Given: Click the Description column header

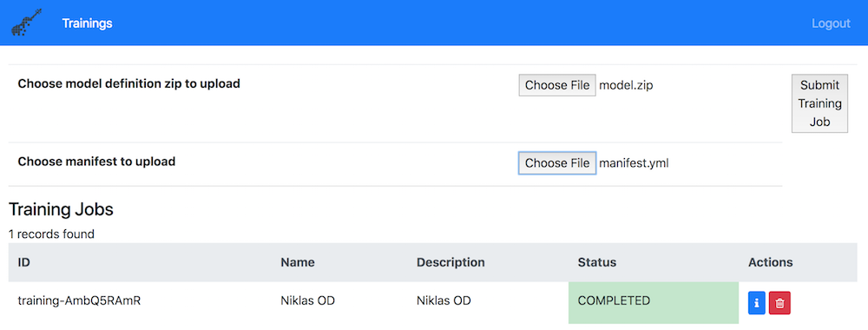Looking at the screenshot, I should (450, 262).
